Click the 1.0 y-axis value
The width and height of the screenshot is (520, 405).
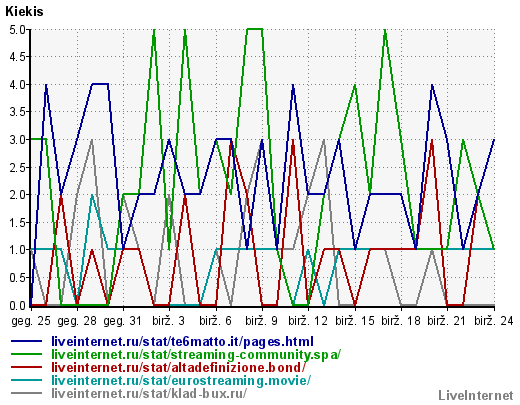click(17, 250)
